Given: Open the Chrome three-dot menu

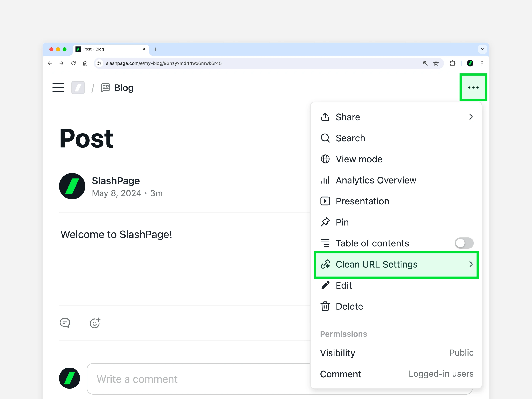Looking at the screenshot, I should point(482,63).
